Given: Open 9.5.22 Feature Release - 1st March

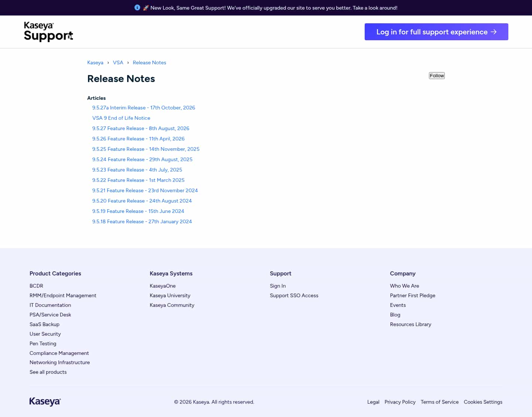Looking at the screenshot, I should [139, 180].
